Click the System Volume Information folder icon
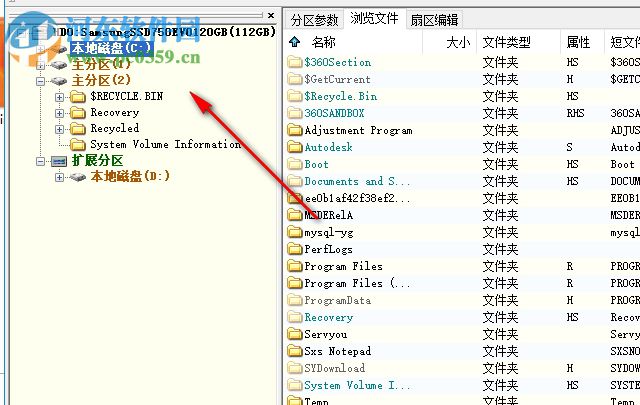 coord(78,145)
